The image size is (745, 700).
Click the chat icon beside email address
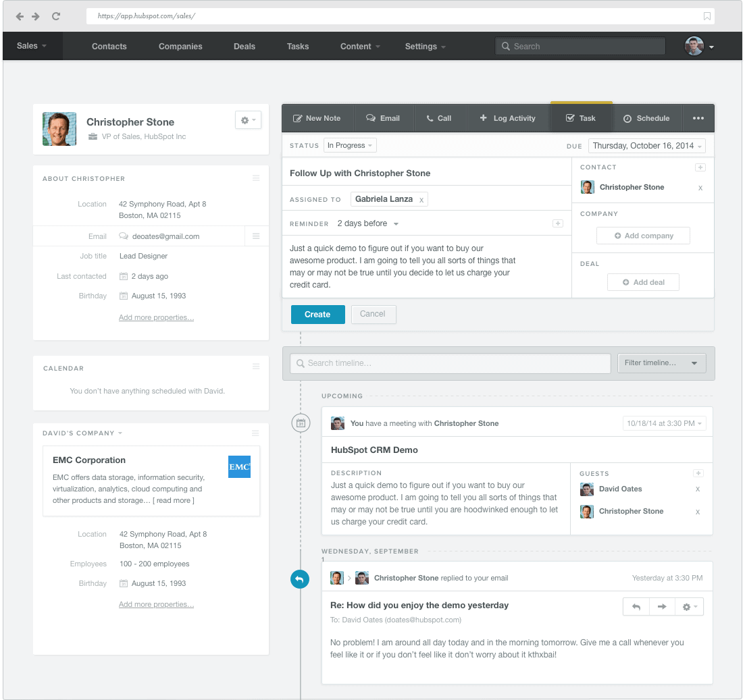pos(124,236)
